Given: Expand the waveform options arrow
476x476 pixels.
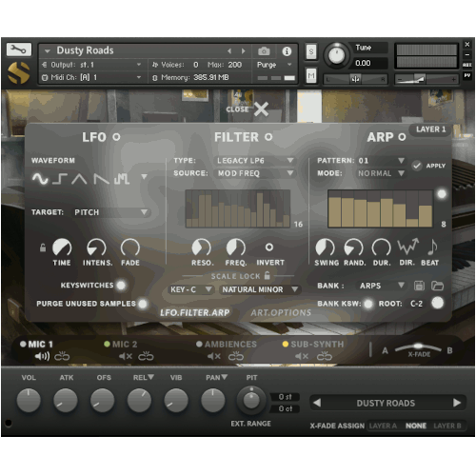Looking at the screenshot, I should [144, 176].
